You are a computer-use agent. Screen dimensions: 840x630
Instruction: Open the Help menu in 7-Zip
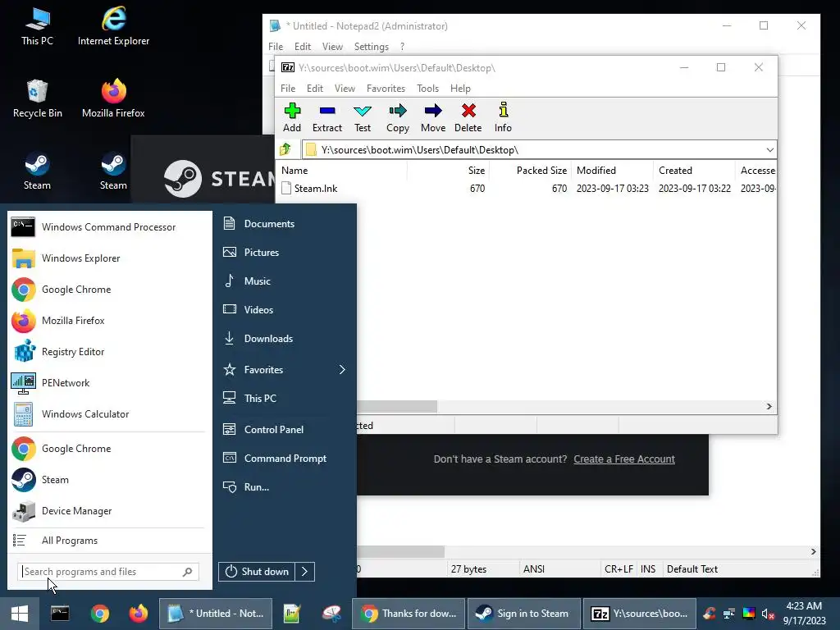460,89
